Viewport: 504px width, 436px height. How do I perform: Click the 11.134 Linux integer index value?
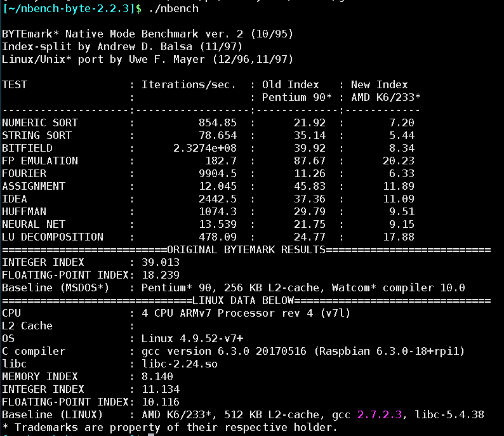pos(161,390)
